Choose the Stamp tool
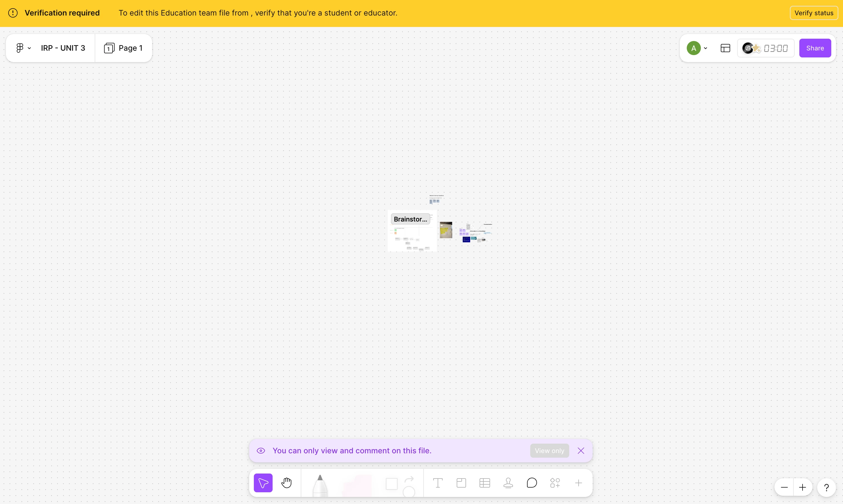The height and width of the screenshot is (504, 843). click(508, 483)
